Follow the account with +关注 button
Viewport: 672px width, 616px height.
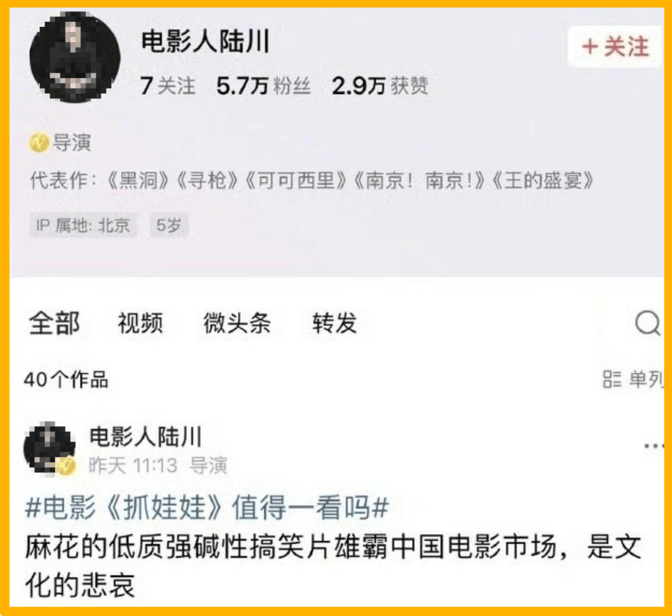pos(614,46)
